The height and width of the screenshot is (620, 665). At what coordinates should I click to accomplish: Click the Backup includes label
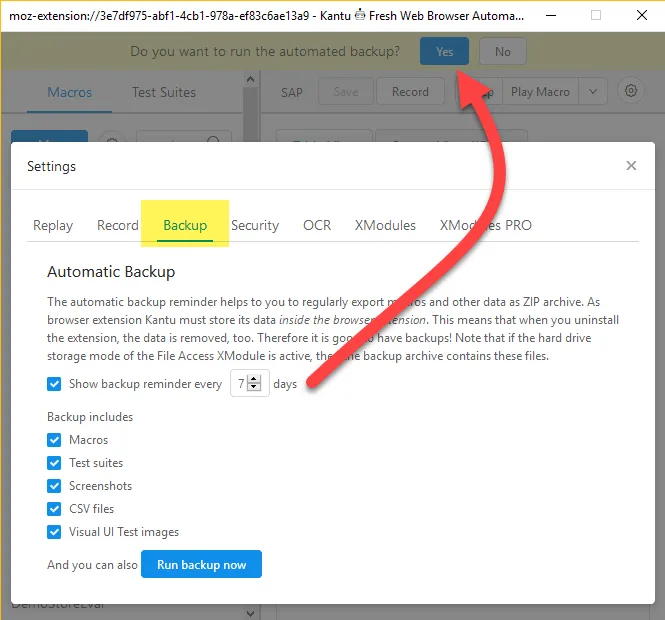click(90, 417)
